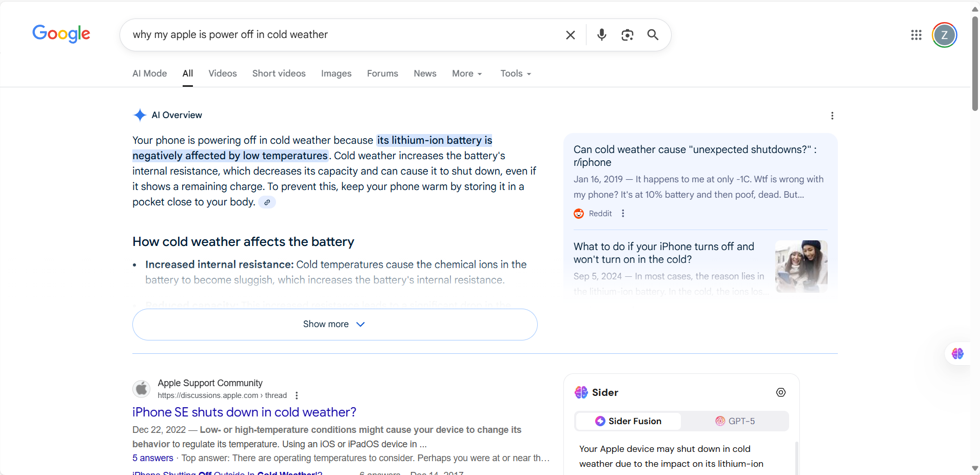Clear the search query with the X
The width and height of the screenshot is (980, 475).
click(570, 34)
